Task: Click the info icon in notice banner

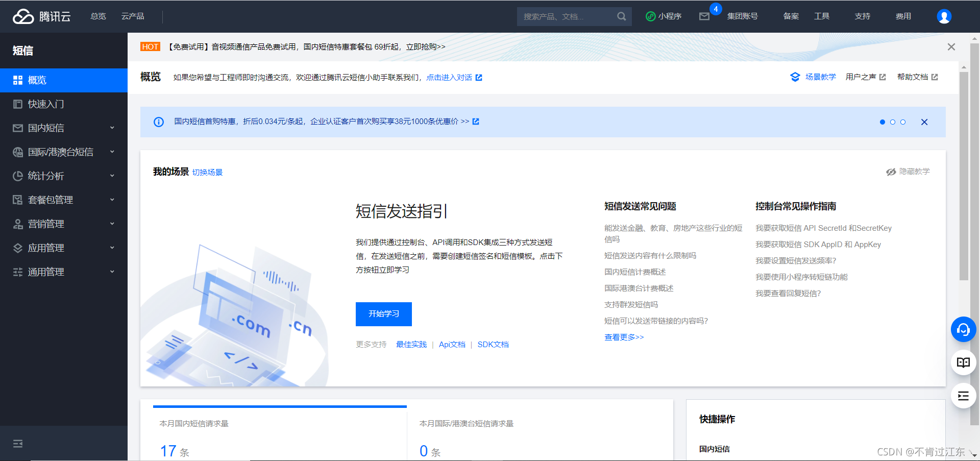Action: tap(159, 122)
